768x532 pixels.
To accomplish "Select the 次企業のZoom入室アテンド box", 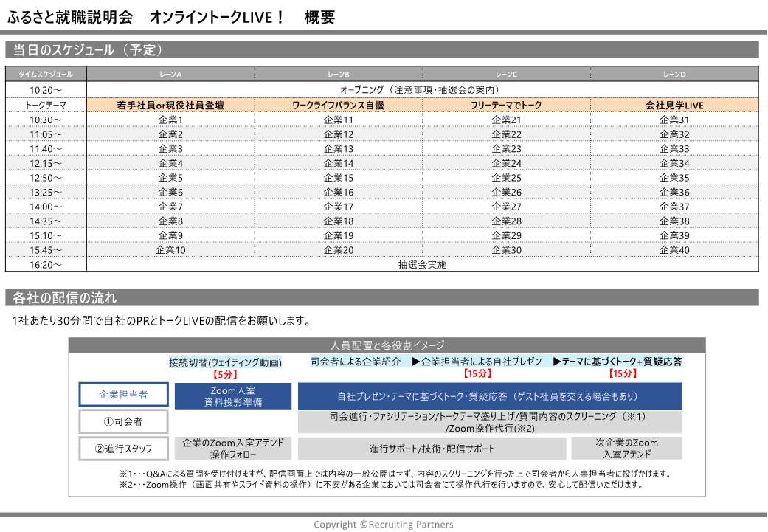I will pyautogui.click(x=626, y=448).
